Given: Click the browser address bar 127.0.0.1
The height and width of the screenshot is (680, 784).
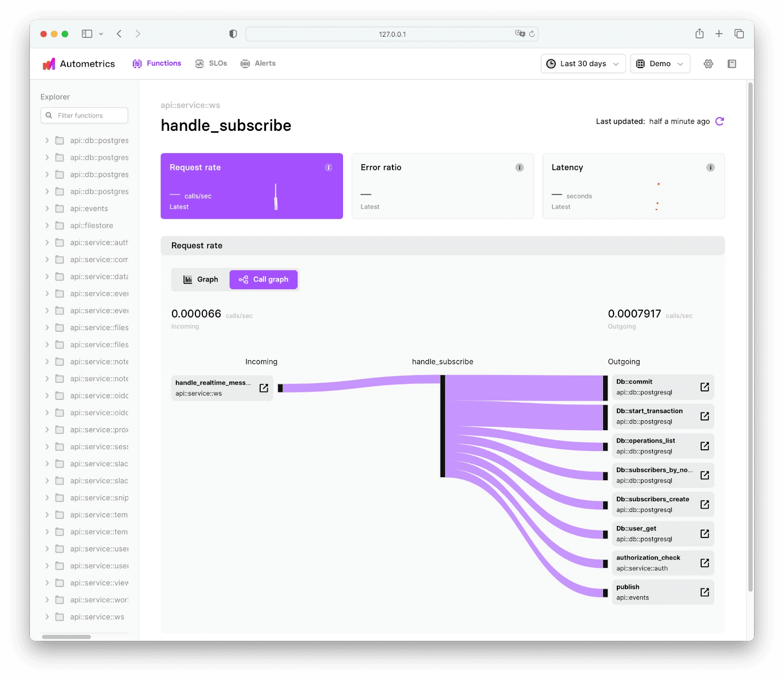Looking at the screenshot, I should tap(392, 34).
